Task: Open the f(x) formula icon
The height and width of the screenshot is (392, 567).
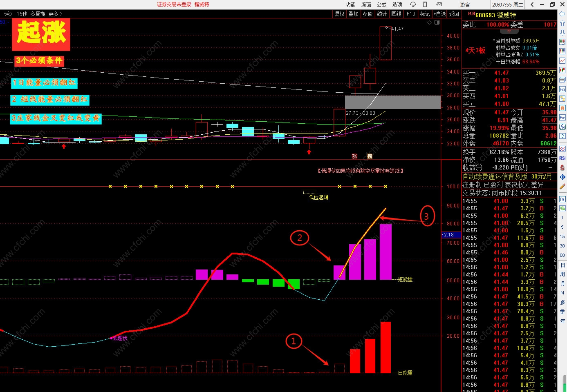Action: pyautogui.click(x=563, y=127)
